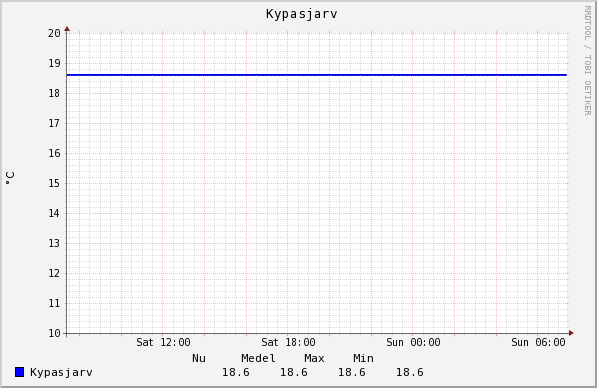Click the Max column header
597x388 pixels.
point(314,358)
